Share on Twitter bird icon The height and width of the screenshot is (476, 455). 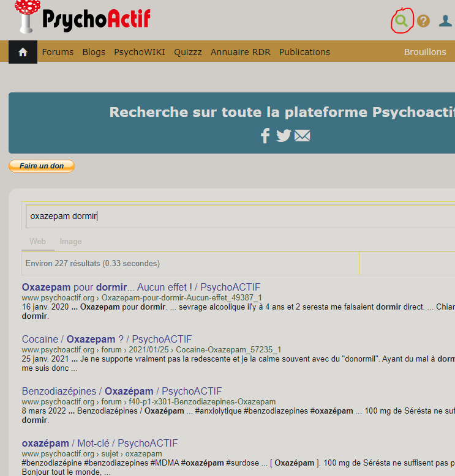coord(284,136)
